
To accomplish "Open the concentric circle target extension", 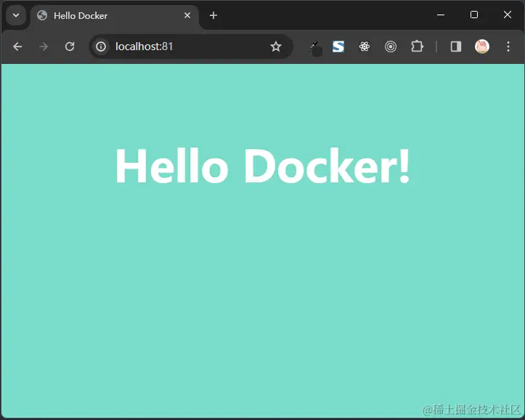I will point(391,47).
